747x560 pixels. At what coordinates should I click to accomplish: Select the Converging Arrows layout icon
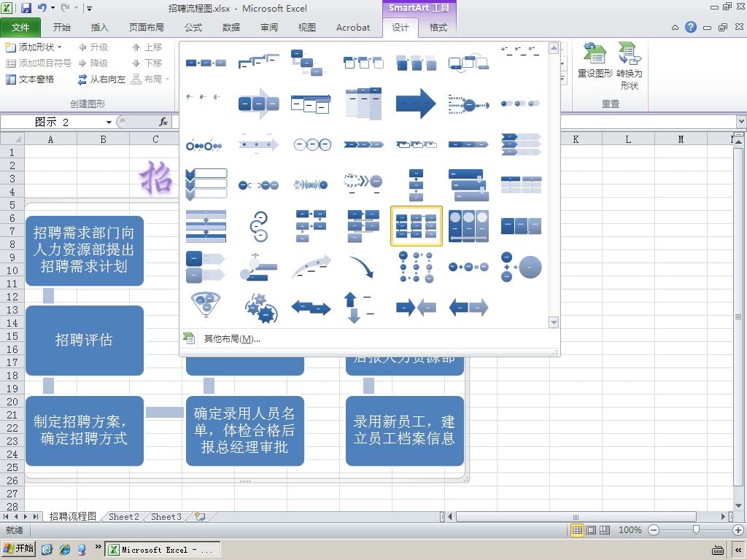tap(416, 307)
